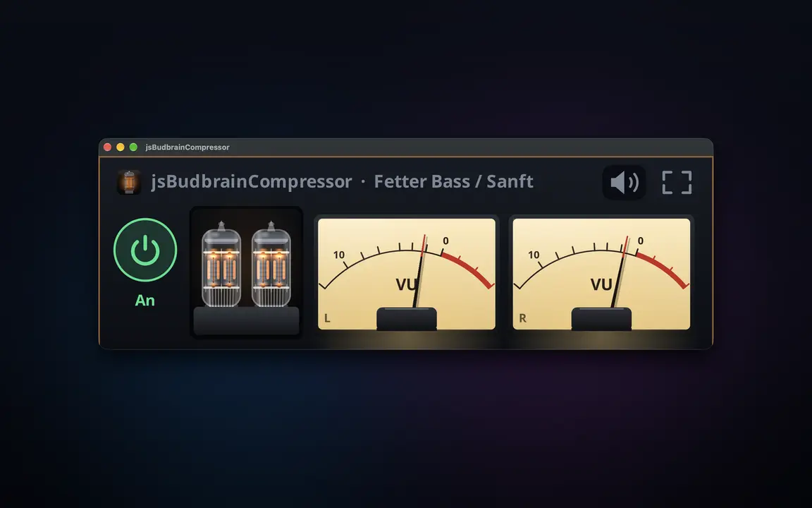This screenshot has width=812, height=508.
Task: Click the 'An' power status label
Action: tap(145, 301)
